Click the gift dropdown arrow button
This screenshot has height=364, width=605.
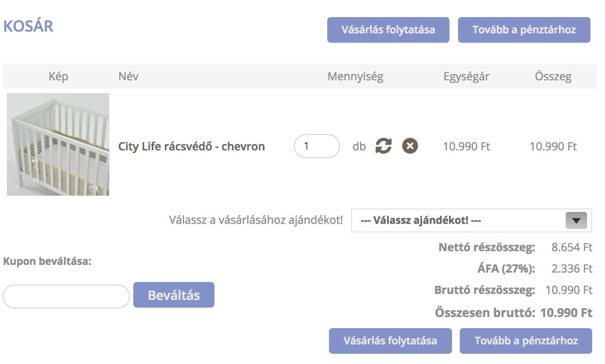coord(576,221)
